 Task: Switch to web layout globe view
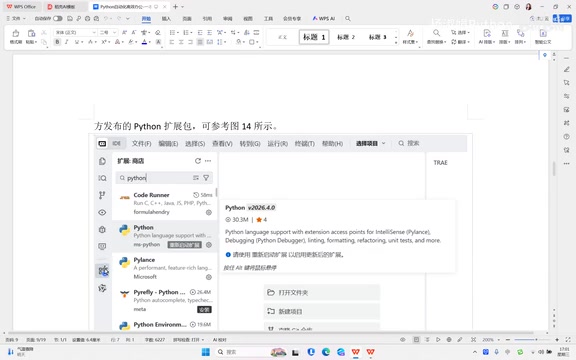pyautogui.click(x=449, y=340)
